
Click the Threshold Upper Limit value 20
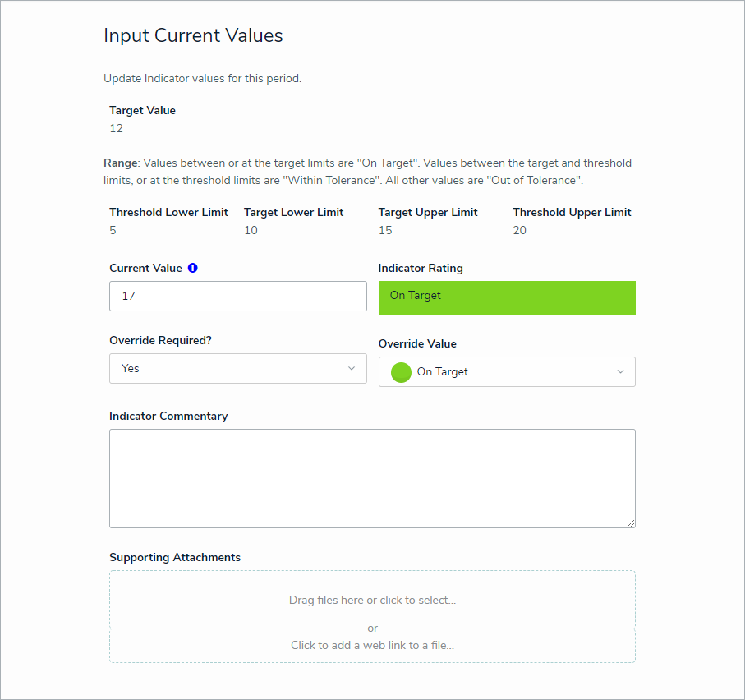click(519, 230)
